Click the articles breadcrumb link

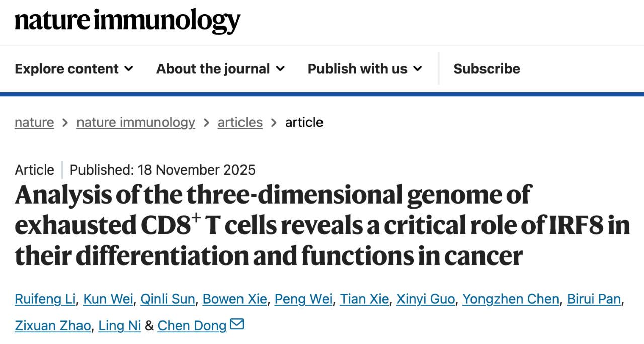(x=240, y=122)
